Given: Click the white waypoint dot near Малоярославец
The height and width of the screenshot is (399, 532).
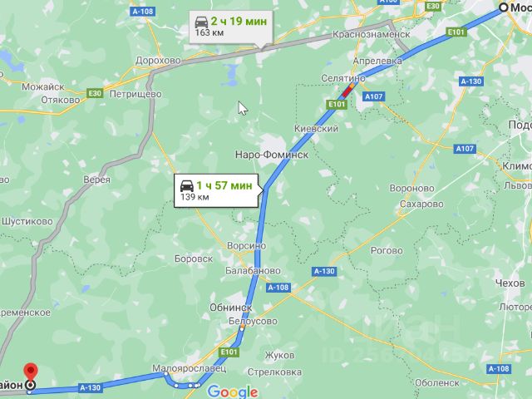Looking at the screenshot, I should (x=166, y=373).
